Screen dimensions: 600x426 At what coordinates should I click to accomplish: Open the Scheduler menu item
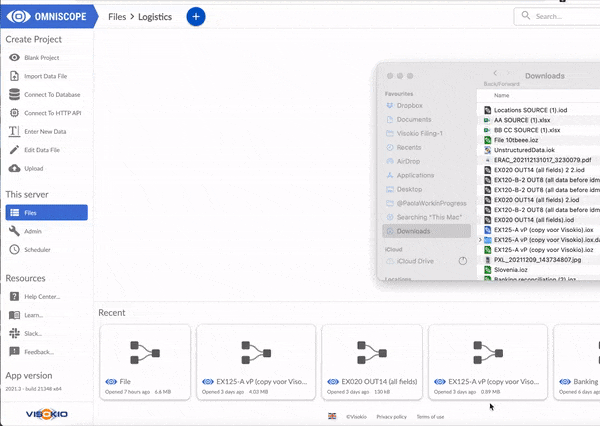tap(38, 250)
